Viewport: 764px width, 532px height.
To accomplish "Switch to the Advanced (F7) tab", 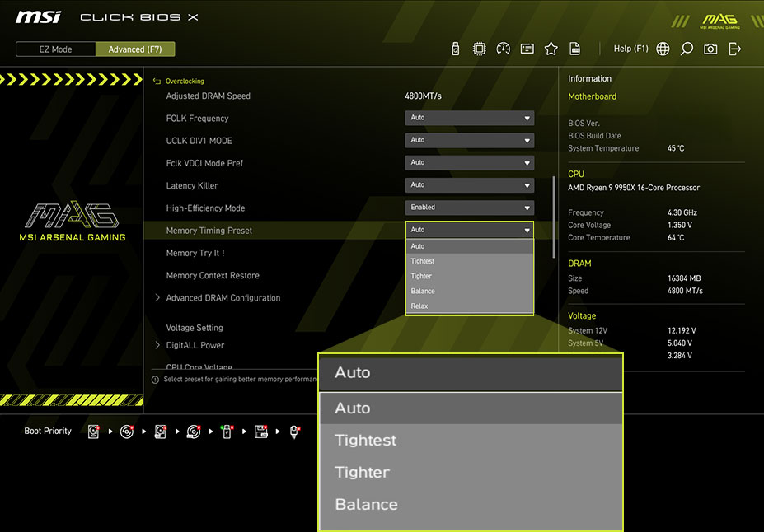I will 134,49.
